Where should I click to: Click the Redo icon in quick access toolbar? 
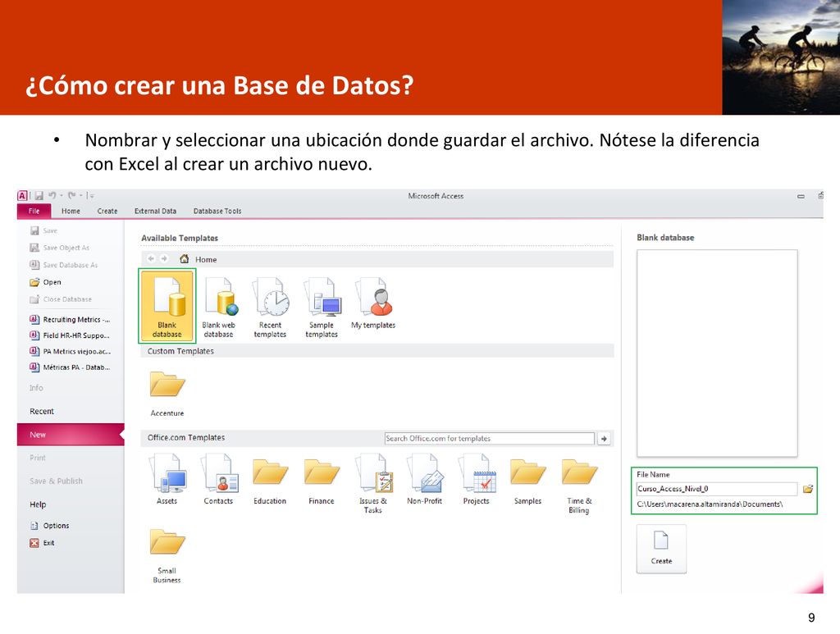coord(72,195)
